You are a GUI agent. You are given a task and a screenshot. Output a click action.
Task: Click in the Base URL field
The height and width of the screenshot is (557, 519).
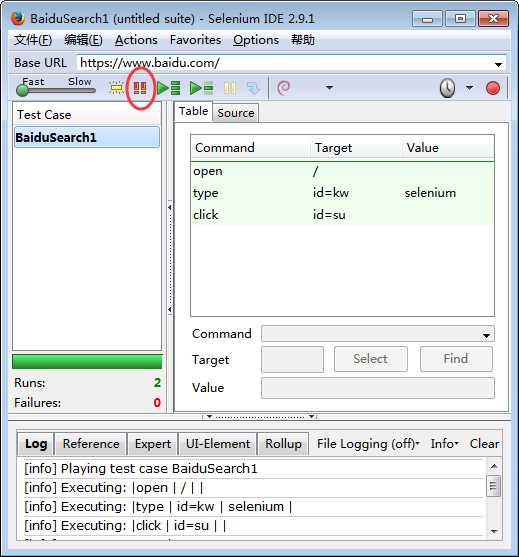(x=284, y=63)
